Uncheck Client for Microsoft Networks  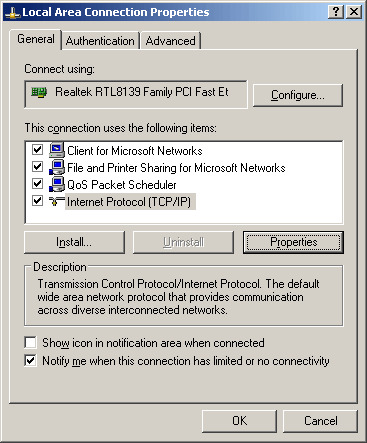[x=37, y=149]
